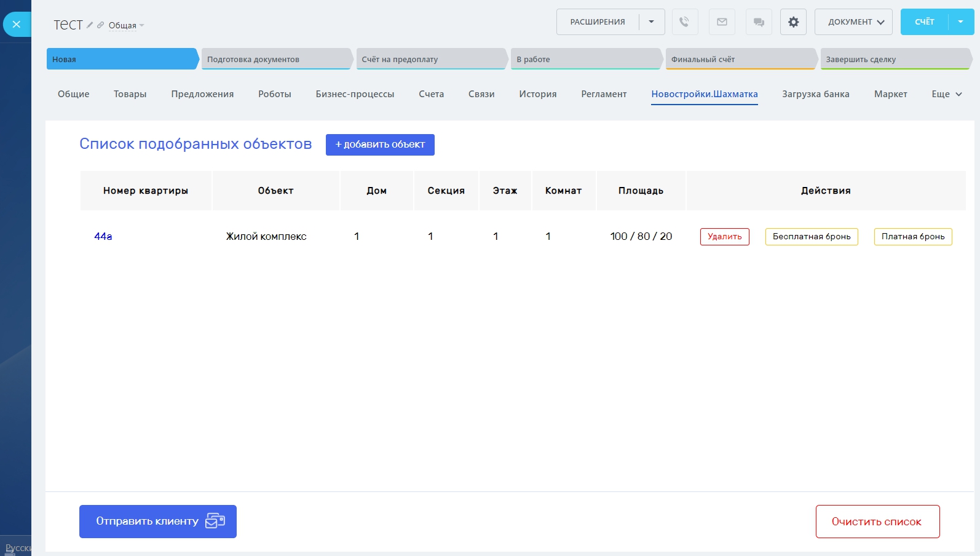Open apartment 44а link

[103, 236]
